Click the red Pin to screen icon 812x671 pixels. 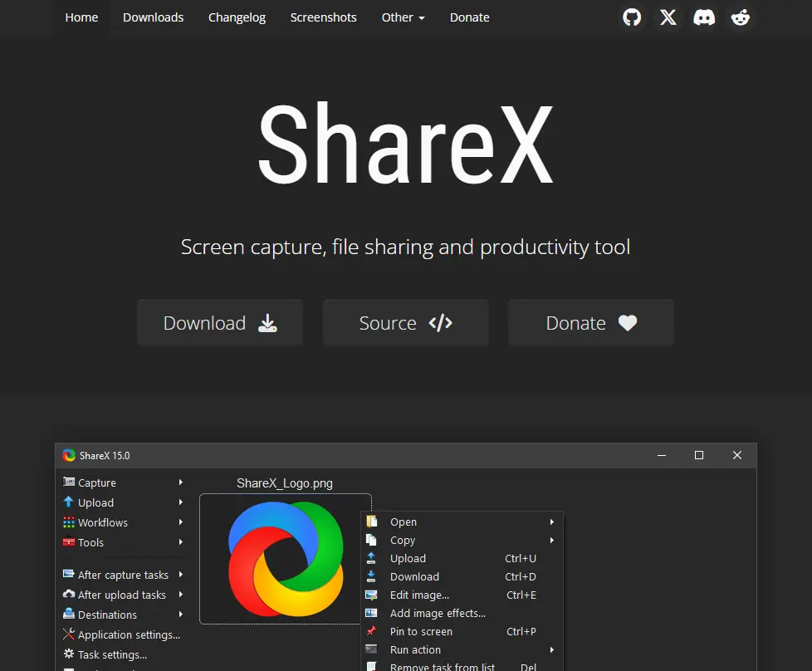tap(371, 630)
